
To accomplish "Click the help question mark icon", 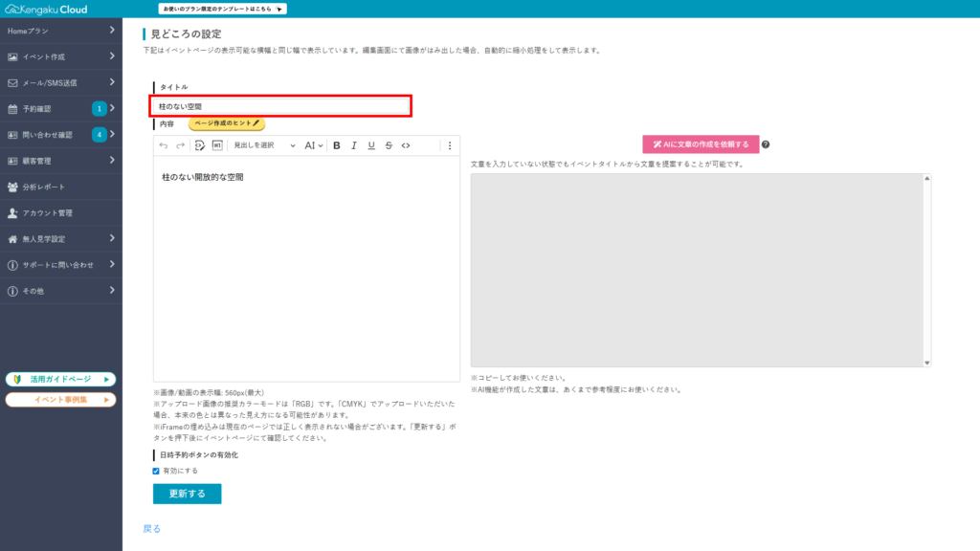I will [766, 144].
